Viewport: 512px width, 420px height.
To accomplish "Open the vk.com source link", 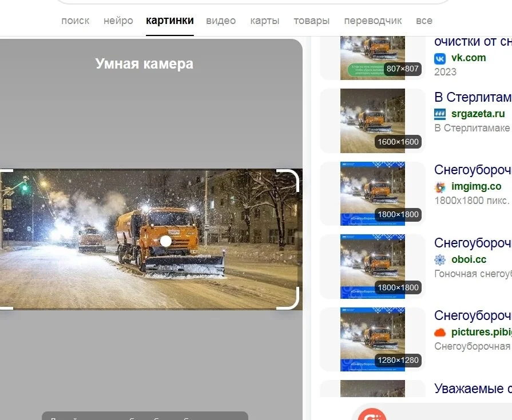I will coord(469,58).
